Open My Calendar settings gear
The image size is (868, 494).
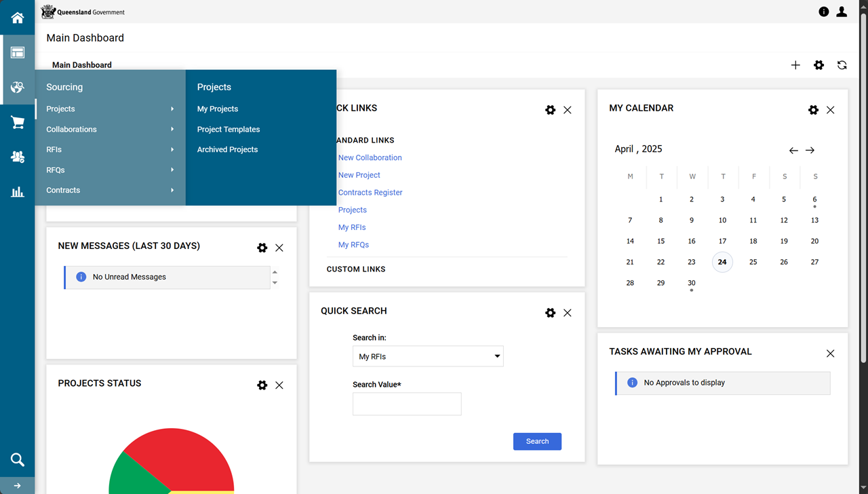813,110
